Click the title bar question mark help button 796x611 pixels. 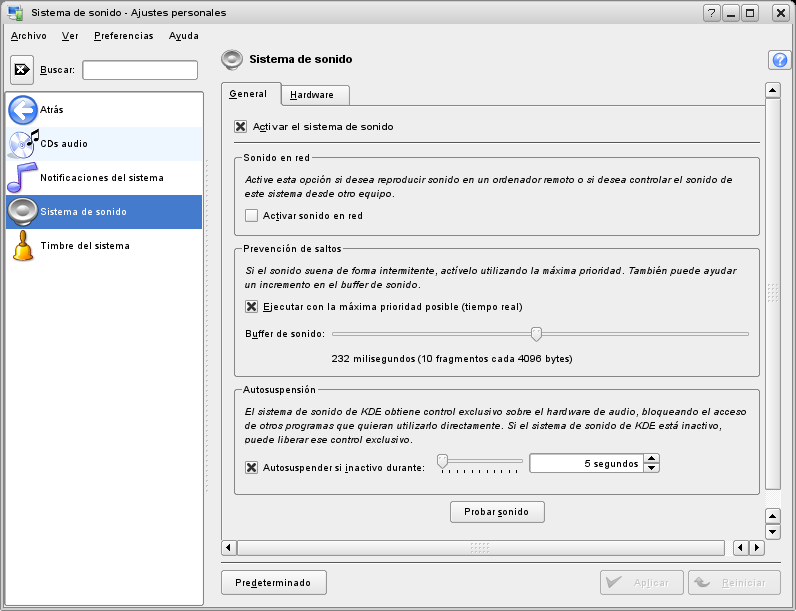[x=712, y=13]
